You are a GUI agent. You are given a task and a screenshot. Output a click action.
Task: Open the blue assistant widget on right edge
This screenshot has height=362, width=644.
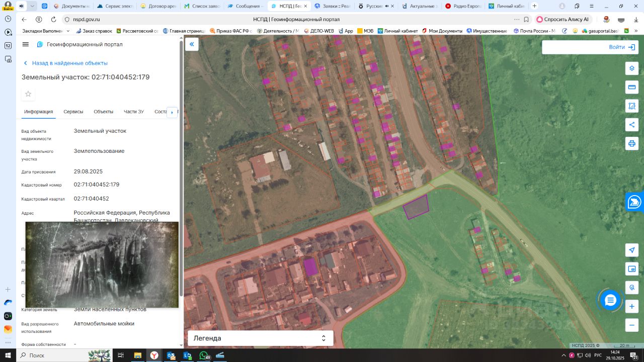tap(635, 202)
